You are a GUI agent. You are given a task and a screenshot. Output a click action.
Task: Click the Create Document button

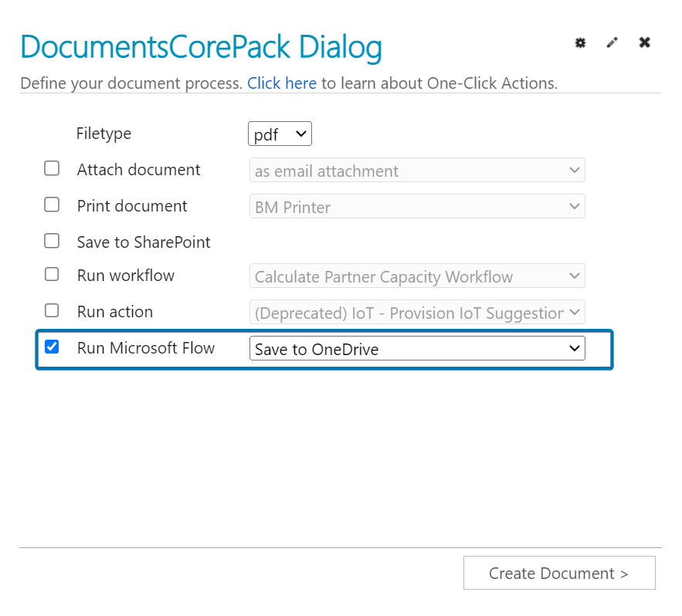(559, 573)
